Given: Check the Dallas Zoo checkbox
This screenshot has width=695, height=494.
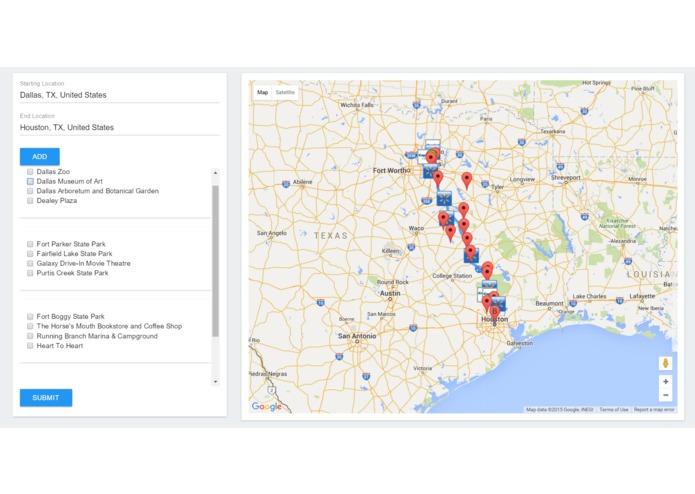Looking at the screenshot, I should coord(30,171).
